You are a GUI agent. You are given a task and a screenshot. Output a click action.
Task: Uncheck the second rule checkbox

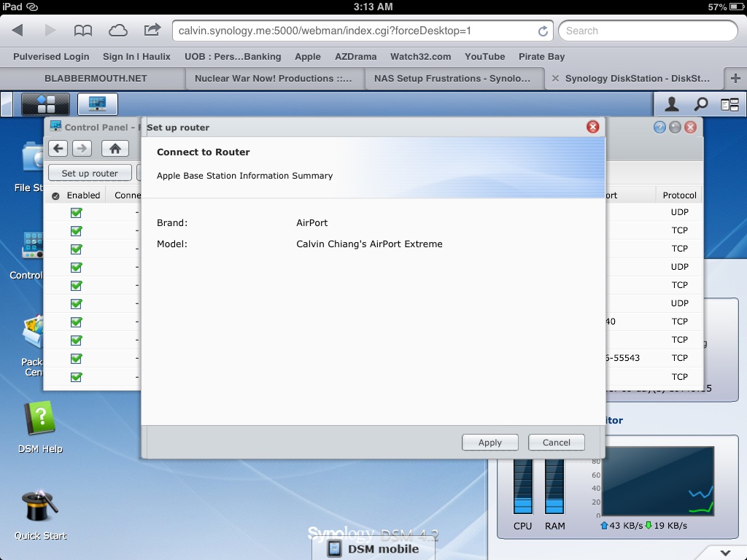tap(76, 231)
